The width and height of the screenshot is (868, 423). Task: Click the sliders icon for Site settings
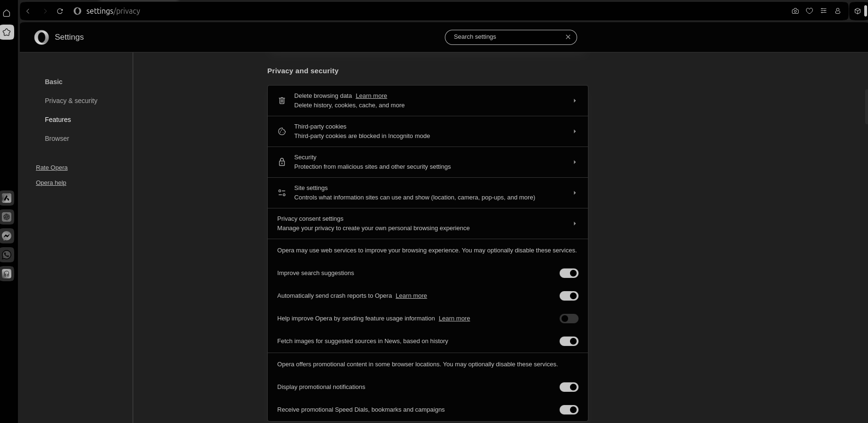(x=282, y=193)
